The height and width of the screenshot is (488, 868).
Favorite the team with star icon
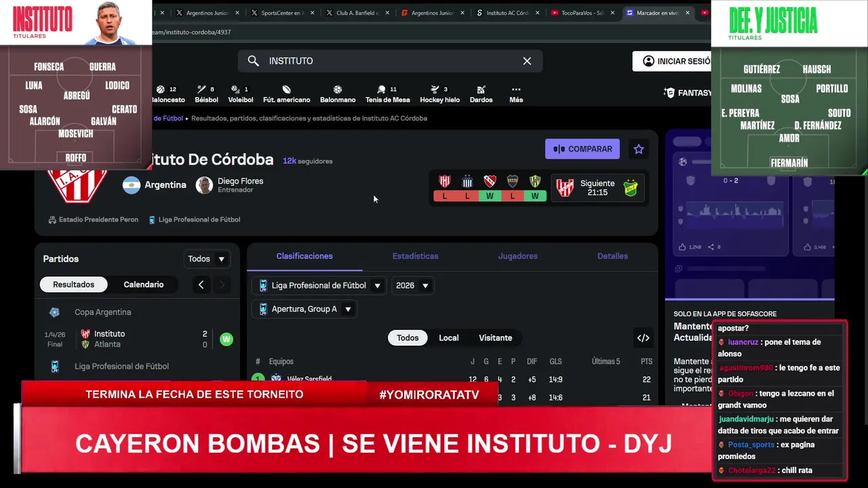[638, 149]
